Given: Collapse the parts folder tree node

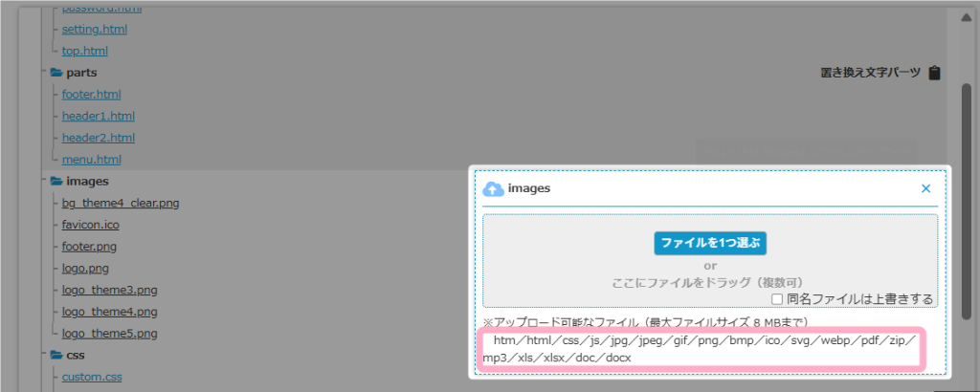Looking at the screenshot, I should [45, 73].
